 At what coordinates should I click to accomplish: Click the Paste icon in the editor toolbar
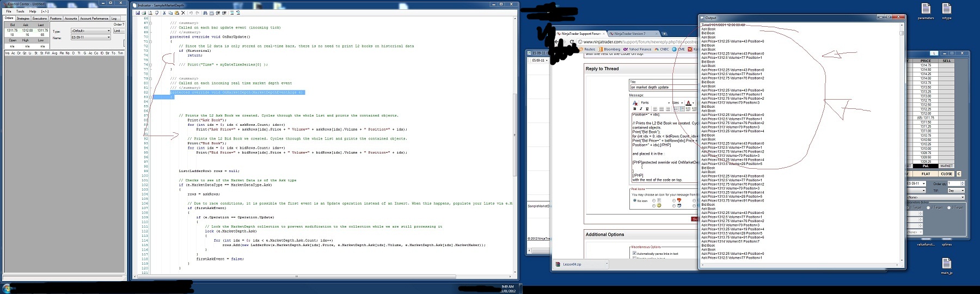coord(177,13)
